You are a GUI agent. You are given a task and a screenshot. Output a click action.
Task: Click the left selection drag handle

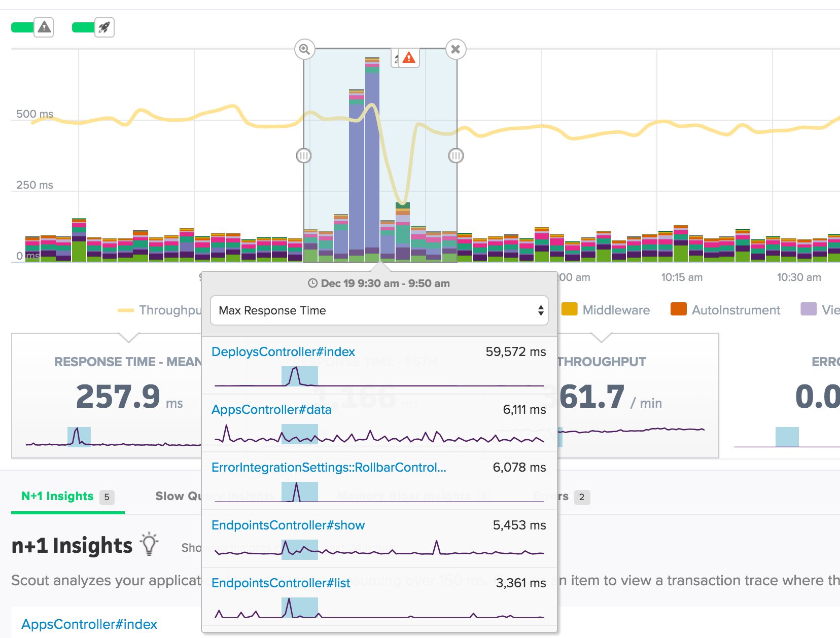tap(303, 156)
